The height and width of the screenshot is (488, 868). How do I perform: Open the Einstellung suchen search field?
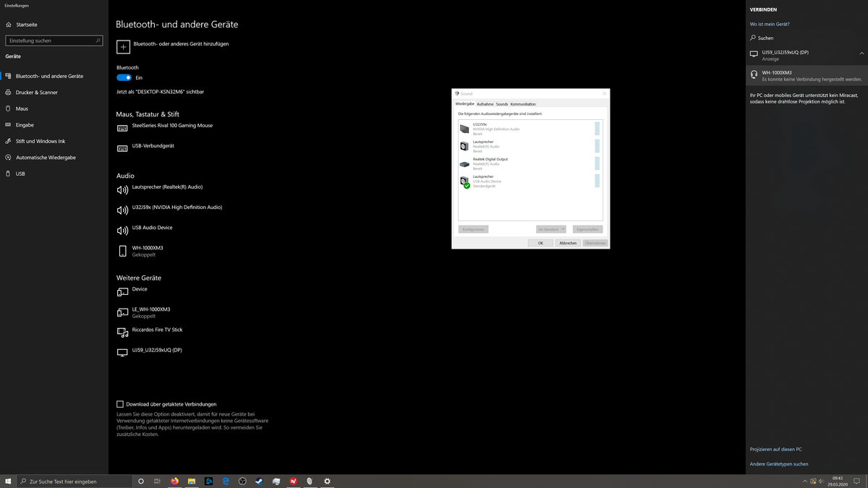(54, 40)
